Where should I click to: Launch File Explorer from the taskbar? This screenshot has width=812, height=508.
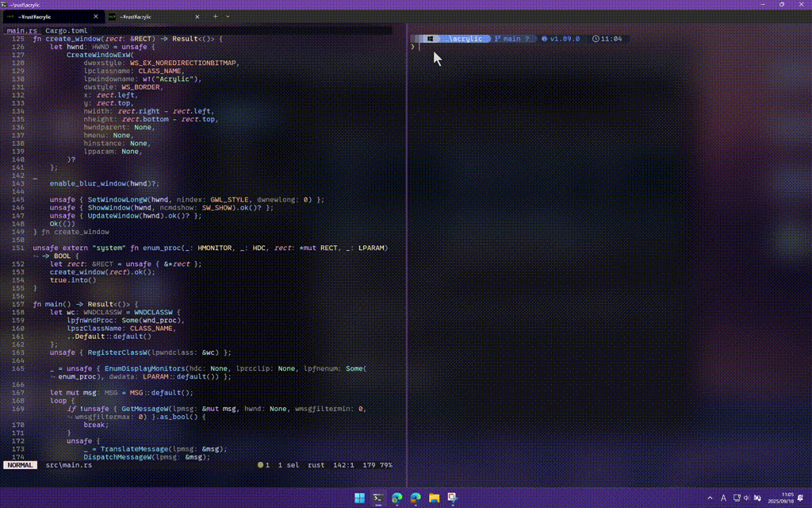pyautogui.click(x=433, y=498)
